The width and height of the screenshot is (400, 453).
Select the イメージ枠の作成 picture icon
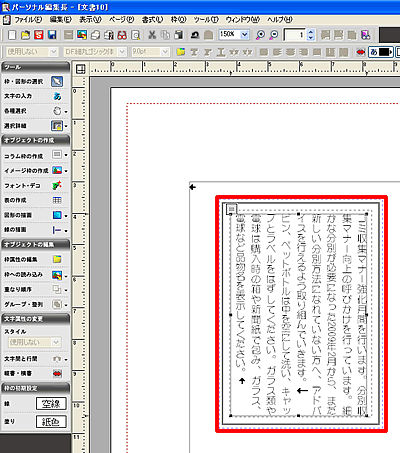pyautogui.click(x=57, y=170)
